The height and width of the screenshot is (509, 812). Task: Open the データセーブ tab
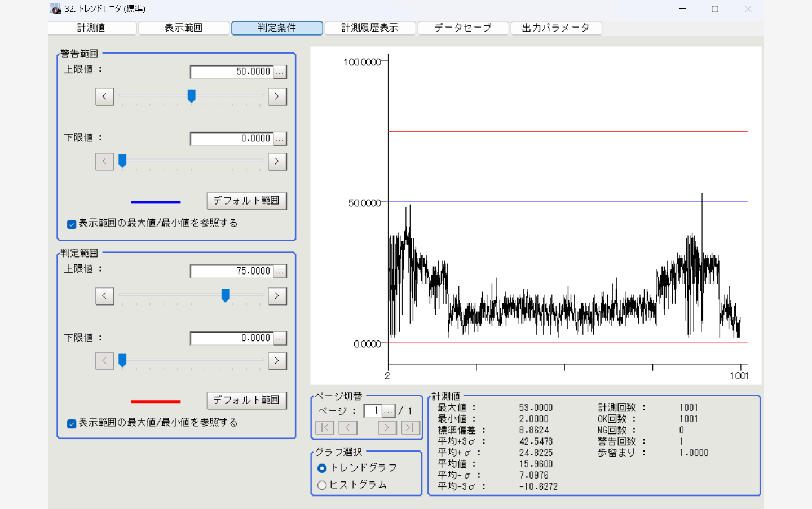click(x=463, y=28)
